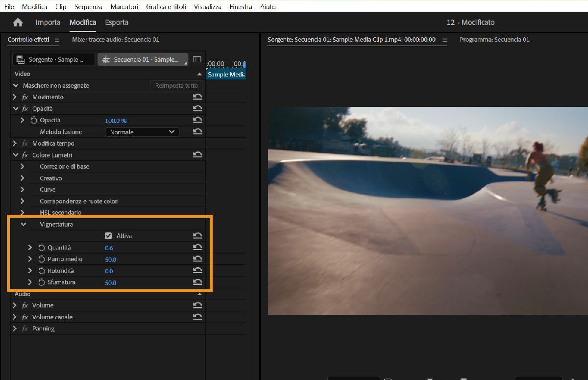The image size is (588, 380).
Task: Click the Reimposta tutto button
Action: 176,85
